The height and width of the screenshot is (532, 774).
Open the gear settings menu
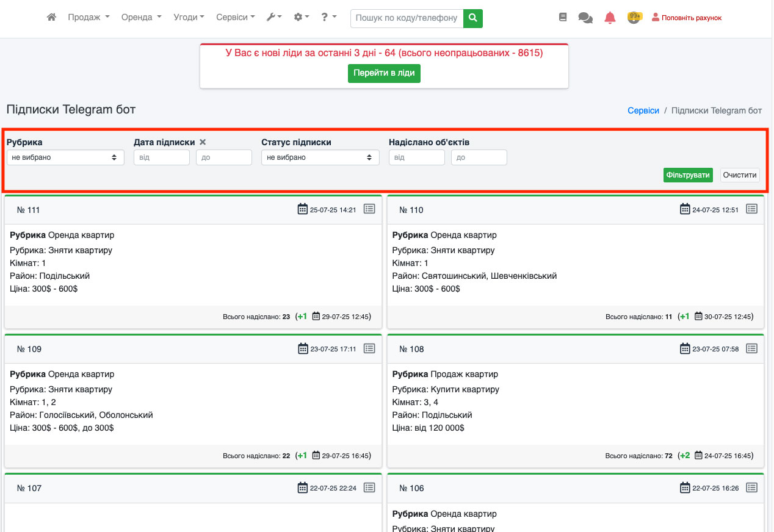pyautogui.click(x=302, y=18)
